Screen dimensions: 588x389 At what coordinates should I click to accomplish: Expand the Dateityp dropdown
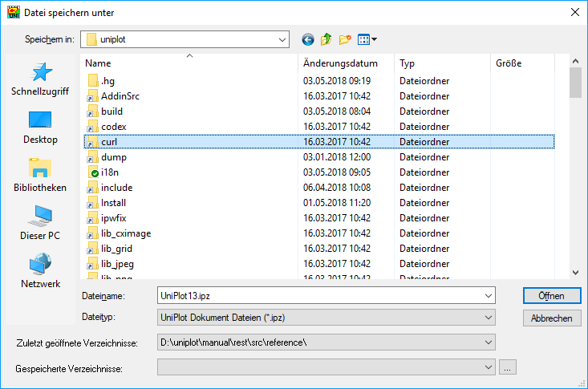pyautogui.click(x=489, y=318)
